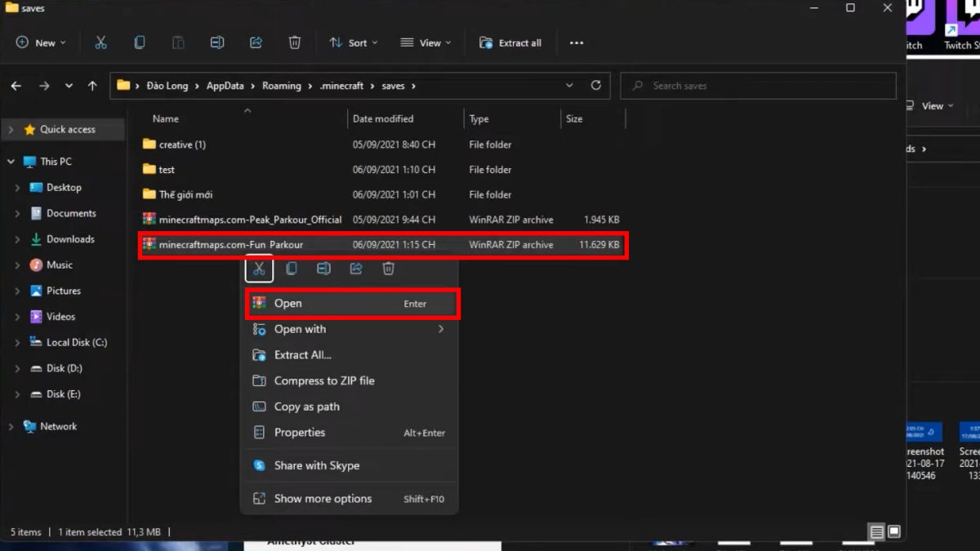980x551 pixels.
Task: Open the Sort dropdown menu
Action: click(x=354, y=42)
